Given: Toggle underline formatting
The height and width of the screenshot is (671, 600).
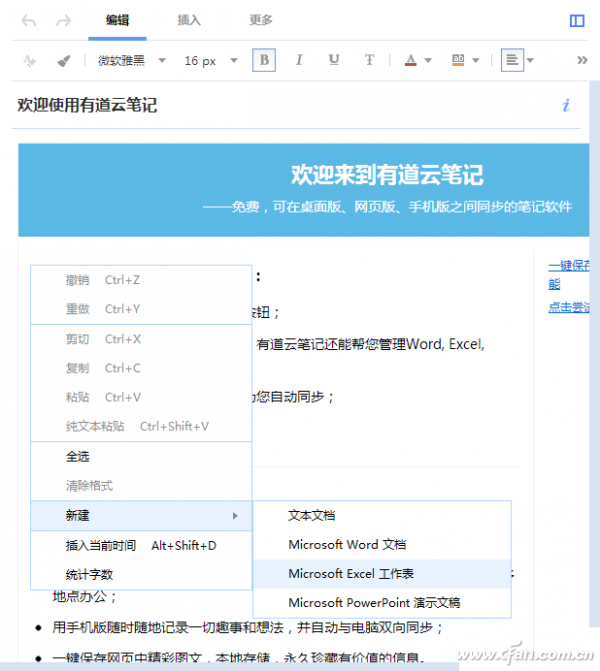Looking at the screenshot, I should pos(334,60).
